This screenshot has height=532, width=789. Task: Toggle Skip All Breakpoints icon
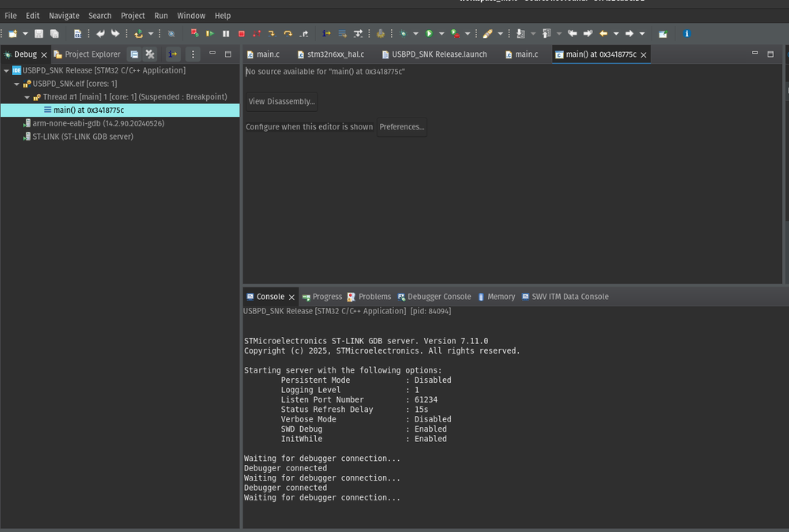171,34
